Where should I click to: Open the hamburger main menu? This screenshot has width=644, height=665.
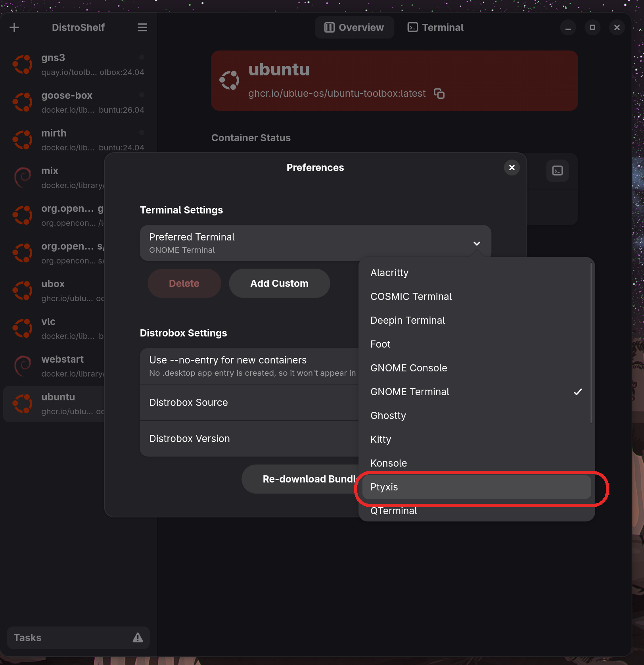tap(142, 27)
